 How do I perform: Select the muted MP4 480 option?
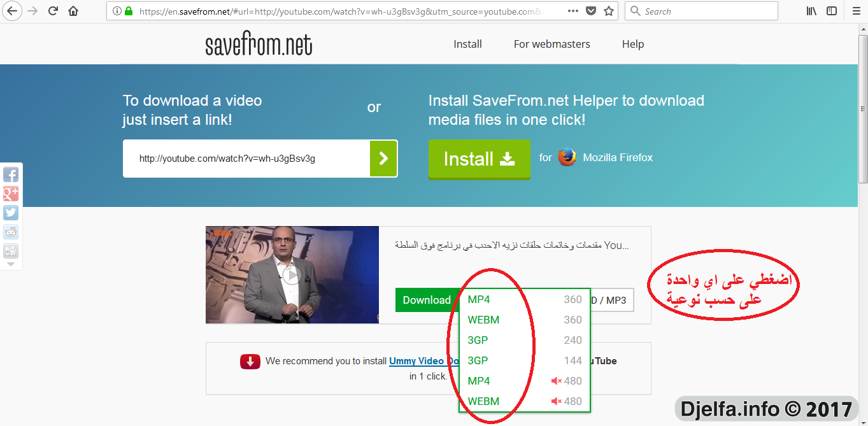[525, 381]
